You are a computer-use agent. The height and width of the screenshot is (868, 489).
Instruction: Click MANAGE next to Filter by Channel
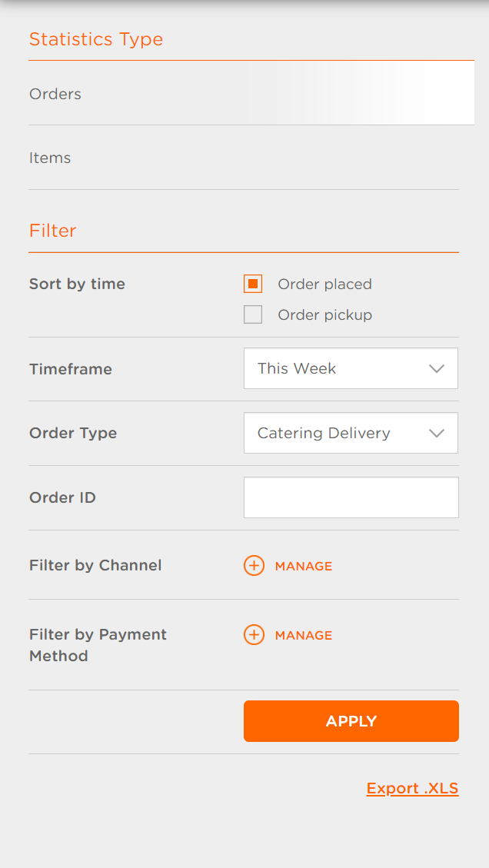304,565
